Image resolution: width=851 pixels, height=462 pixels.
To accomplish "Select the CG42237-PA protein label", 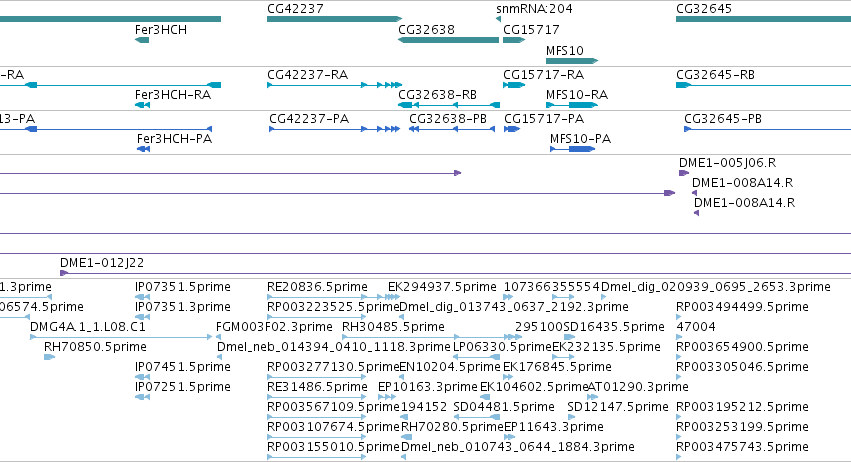I will click(x=309, y=119).
